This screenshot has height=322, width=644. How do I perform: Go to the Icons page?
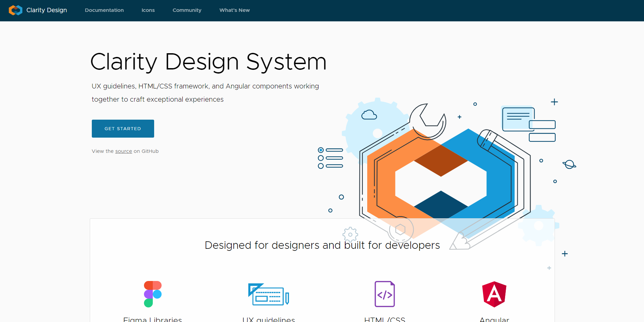(148, 10)
